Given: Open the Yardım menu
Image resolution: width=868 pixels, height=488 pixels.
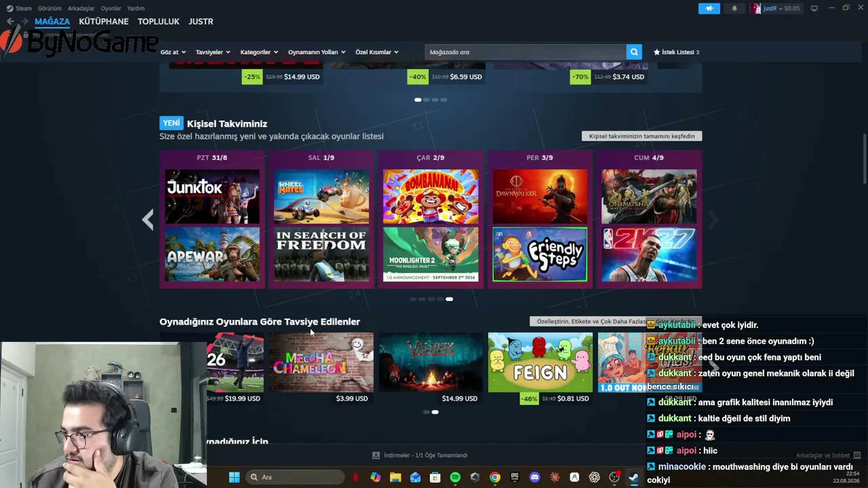Looking at the screenshot, I should [136, 8].
